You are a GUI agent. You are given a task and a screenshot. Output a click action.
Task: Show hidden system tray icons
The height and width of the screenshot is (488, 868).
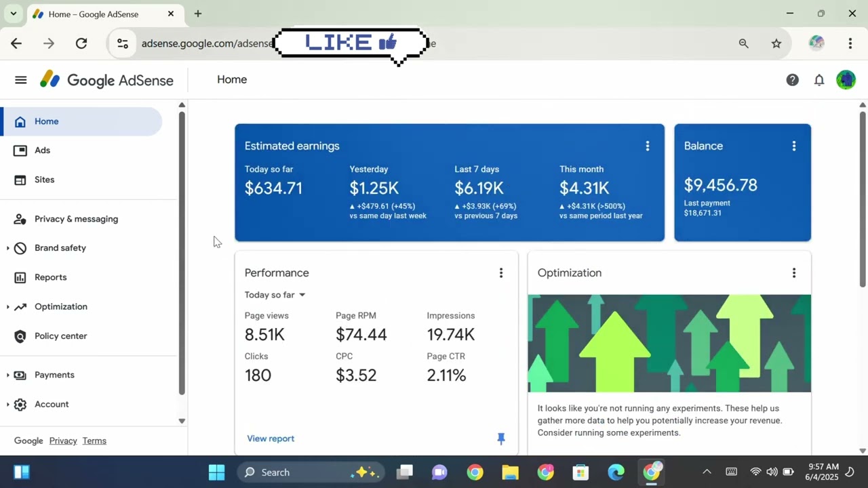[707, 472]
